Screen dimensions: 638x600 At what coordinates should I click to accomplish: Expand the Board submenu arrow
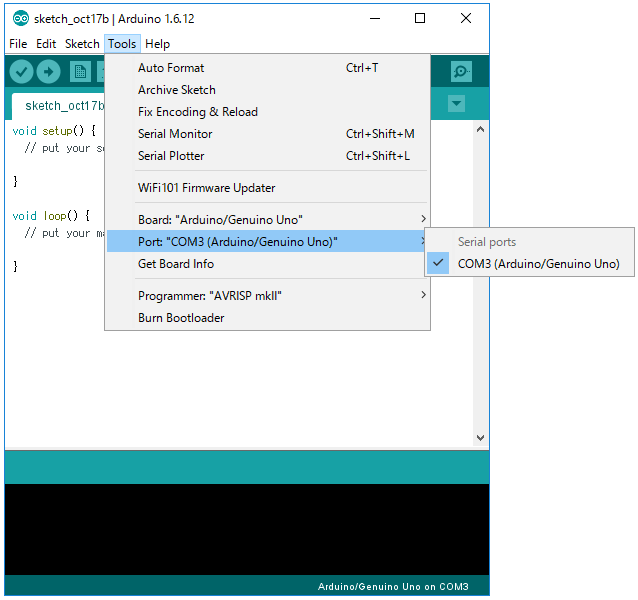coord(424,219)
